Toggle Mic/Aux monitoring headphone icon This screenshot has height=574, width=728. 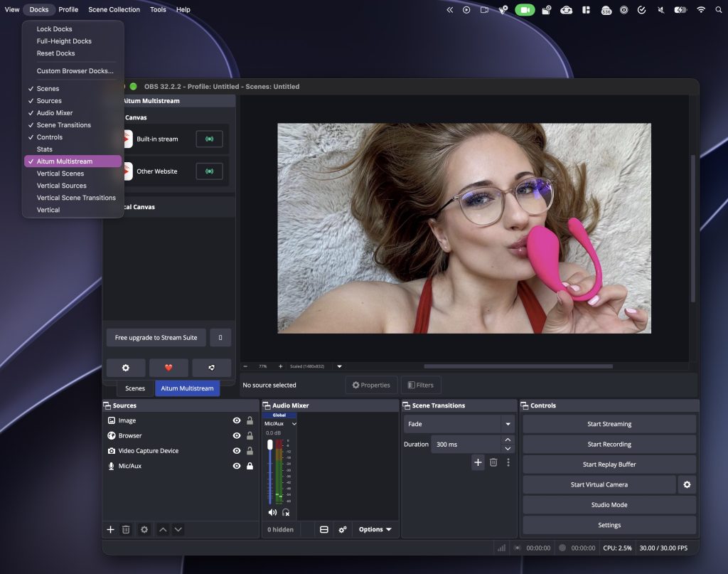[x=286, y=512]
